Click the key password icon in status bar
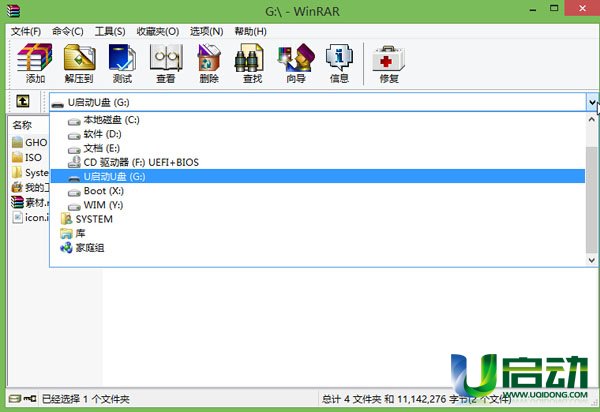Image resolution: width=600 pixels, height=412 pixels. [x=30, y=399]
